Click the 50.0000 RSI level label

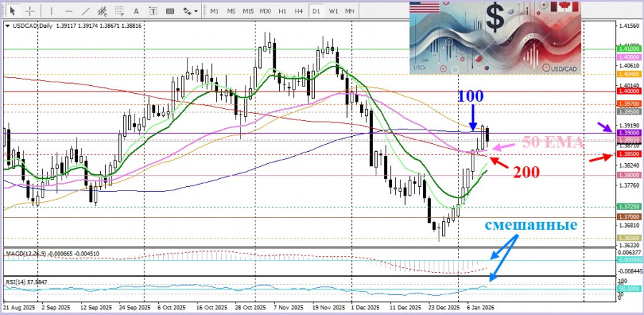(628, 289)
